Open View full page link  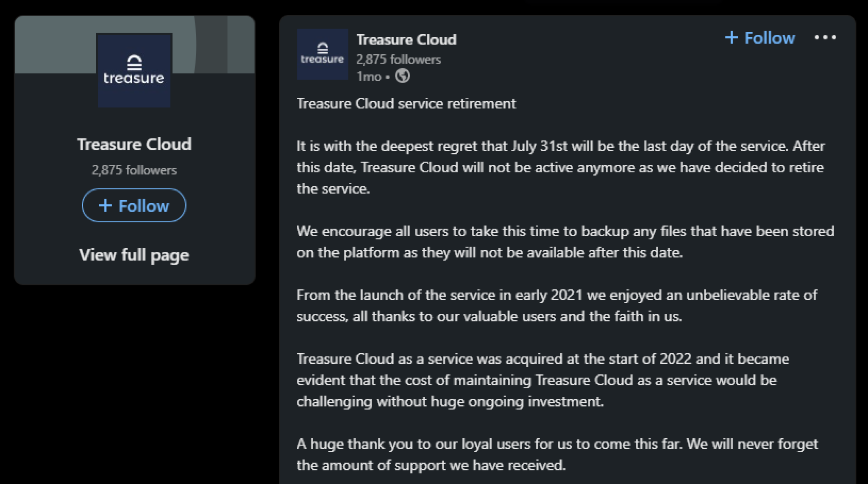[x=134, y=255]
